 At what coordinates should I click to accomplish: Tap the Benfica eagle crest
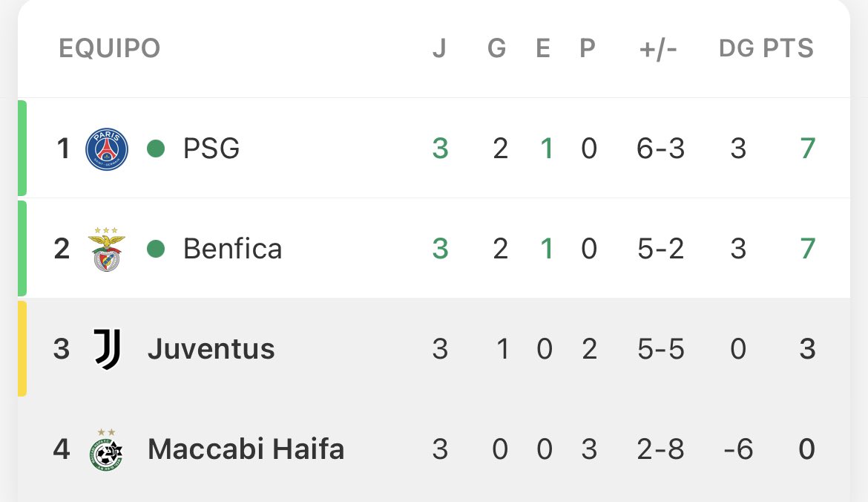tap(106, 249)
